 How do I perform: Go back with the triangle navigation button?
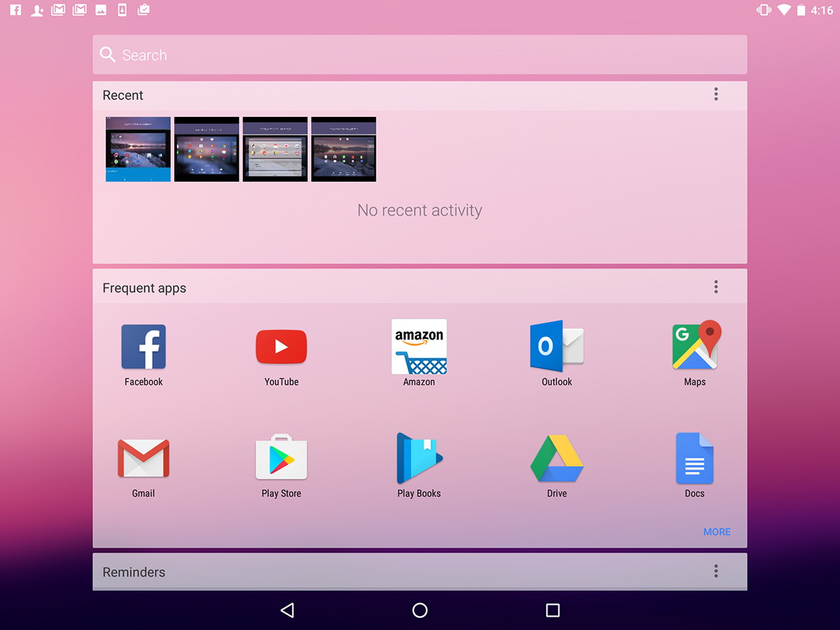[287, 610]
